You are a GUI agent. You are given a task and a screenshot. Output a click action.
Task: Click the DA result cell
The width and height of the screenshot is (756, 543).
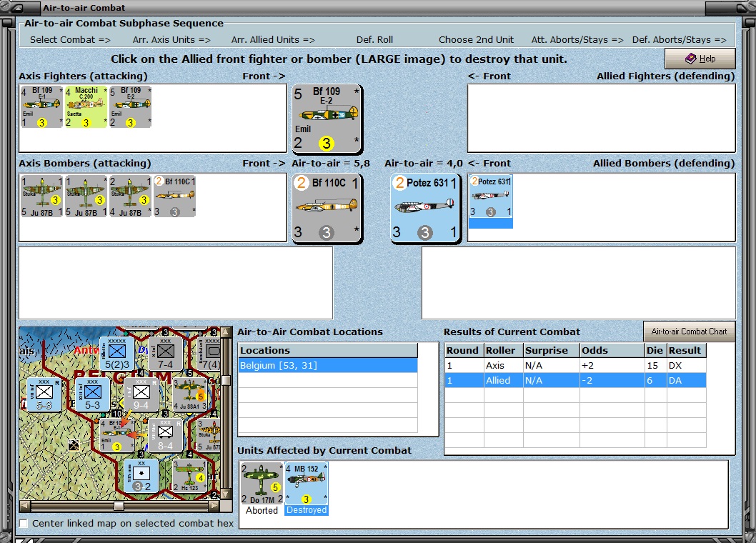(687, 381)
